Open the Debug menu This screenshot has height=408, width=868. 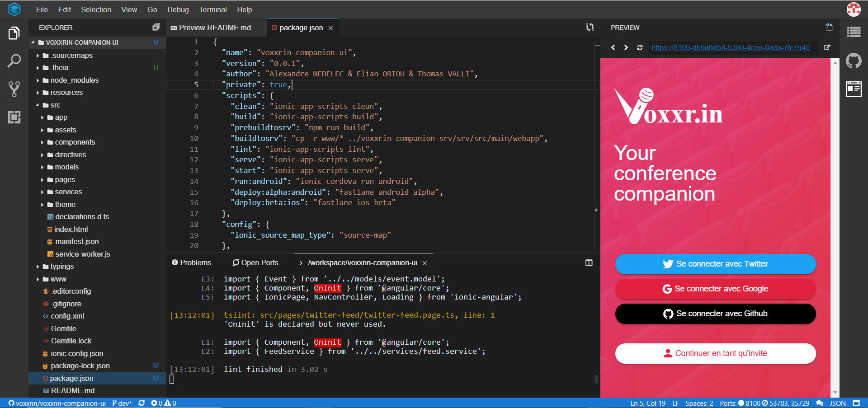(x=178, y=9)
